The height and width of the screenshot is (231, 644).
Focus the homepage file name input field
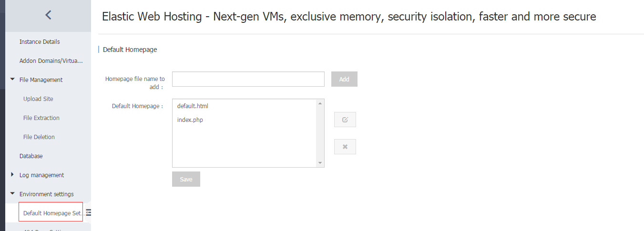click(248, 79)
